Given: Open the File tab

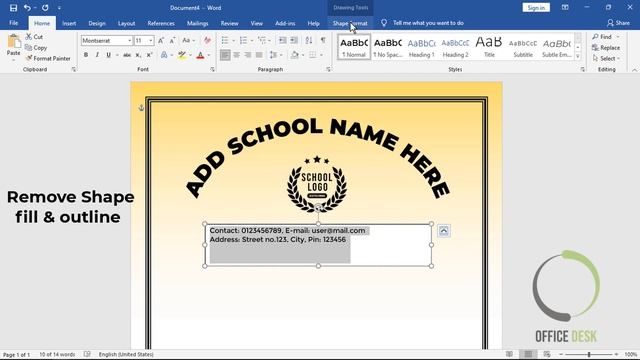Looking at the screenshot, I should click(13, 23).
